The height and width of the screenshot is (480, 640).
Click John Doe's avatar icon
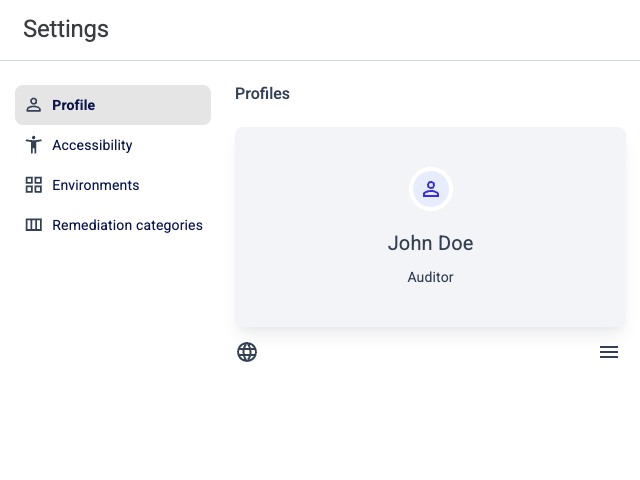(x=431, y=189)
